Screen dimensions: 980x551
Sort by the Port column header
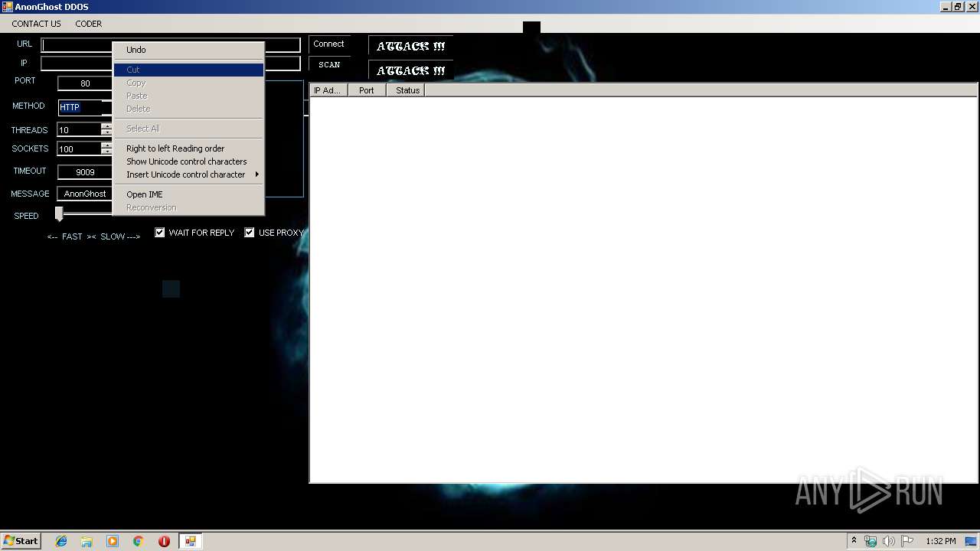[x=367, y=90]
